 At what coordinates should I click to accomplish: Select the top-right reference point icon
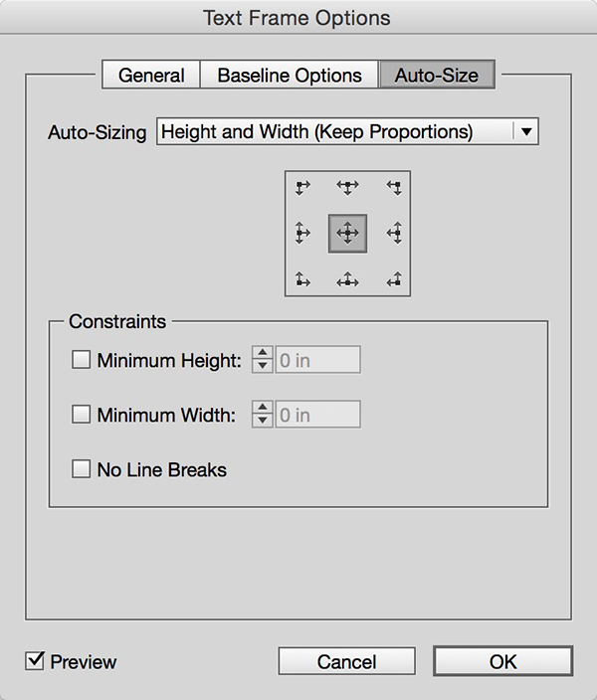[394, 188]
